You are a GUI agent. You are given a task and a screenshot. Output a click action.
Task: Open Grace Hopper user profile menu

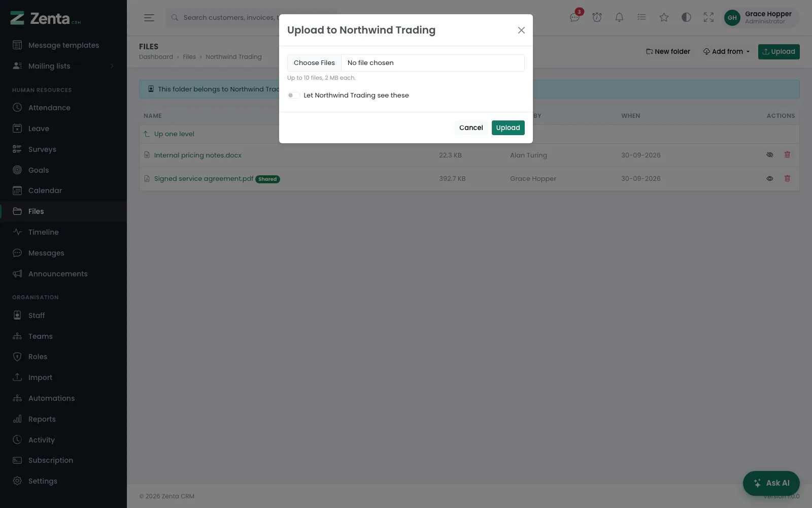[x=761, y=17]
